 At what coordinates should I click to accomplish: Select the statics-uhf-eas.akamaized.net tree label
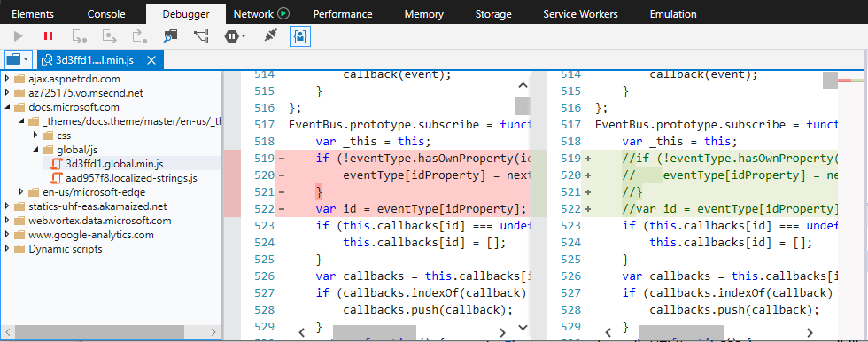pyautogui.click(x=97, y=206)
